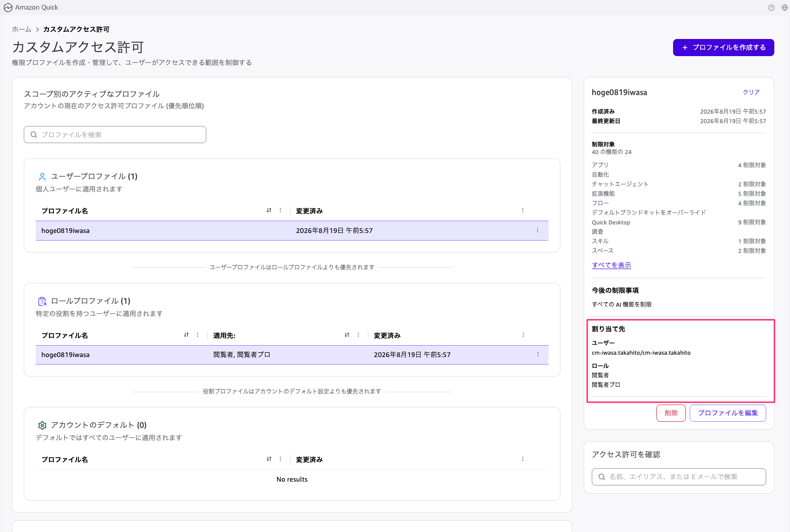Viewport: 790px width, 532px height.
Task: Select hoge0819iwasa row in role profiles
Action: click(292, 355)
